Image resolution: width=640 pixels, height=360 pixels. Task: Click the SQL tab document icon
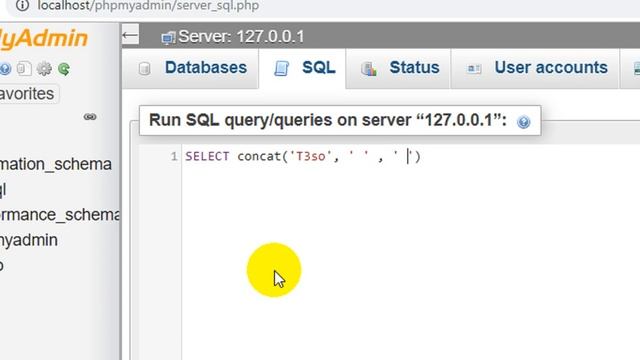click(x=281, y=69)
